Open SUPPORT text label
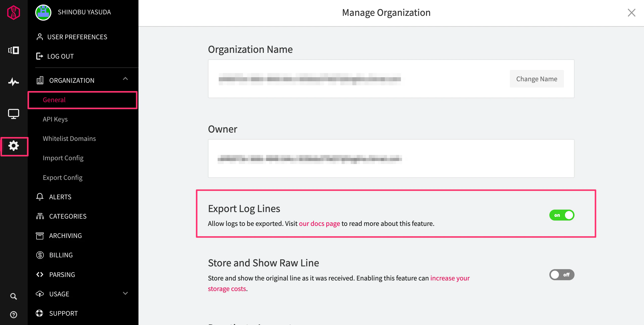The image size is (644, 325). (x=63, y=313)
